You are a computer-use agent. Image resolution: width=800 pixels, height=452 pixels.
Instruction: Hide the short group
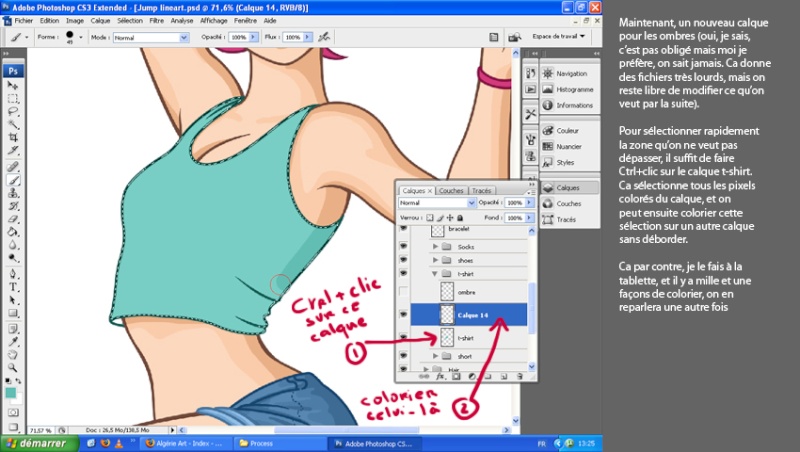404,356
